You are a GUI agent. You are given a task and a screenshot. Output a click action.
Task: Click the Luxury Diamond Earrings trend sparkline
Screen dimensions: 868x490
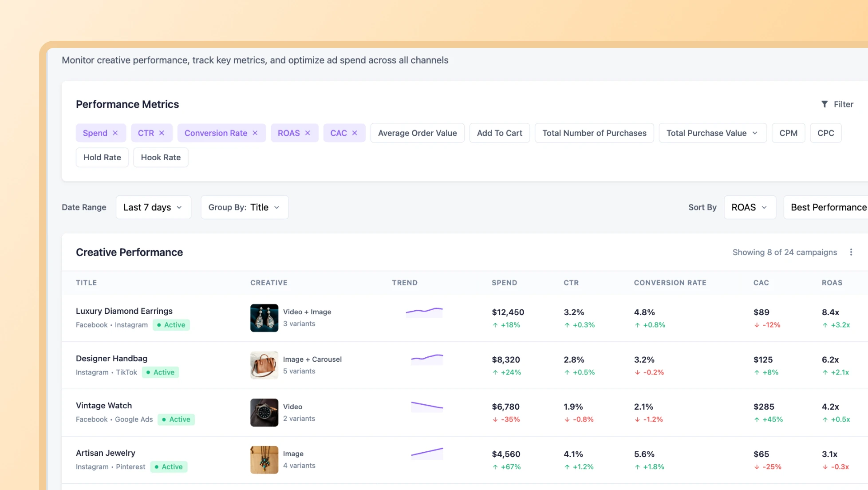(424, 312)
